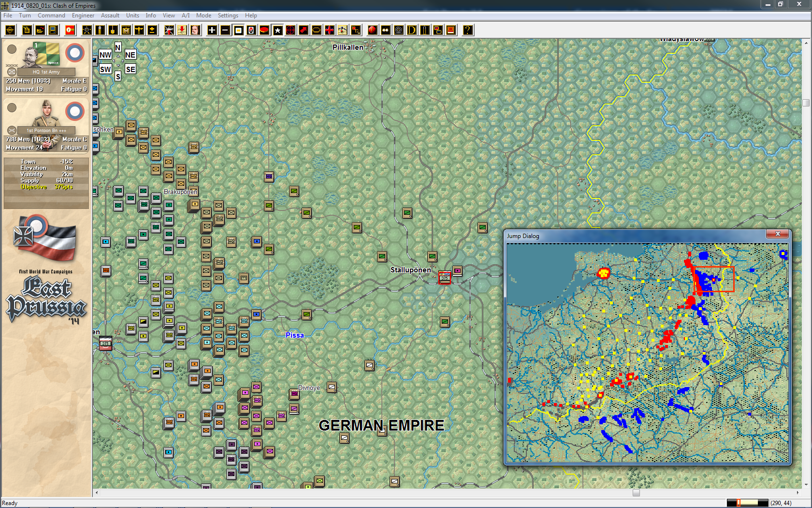The height and width of the screenshot is (508, 812).
Task: Click the red F octagon fixed units icon
Action: click(x=373, y=30)
